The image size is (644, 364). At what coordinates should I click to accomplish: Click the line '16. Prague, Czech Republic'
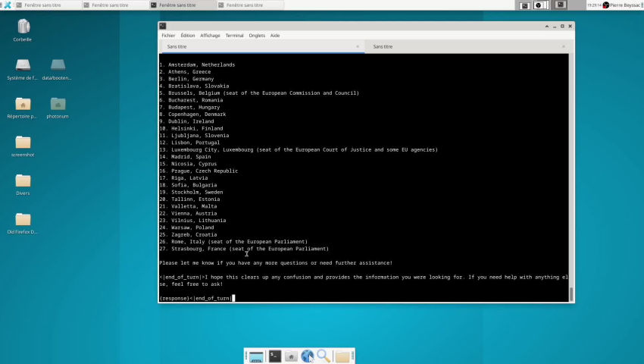pyautogui.click(x=199, y=171)
